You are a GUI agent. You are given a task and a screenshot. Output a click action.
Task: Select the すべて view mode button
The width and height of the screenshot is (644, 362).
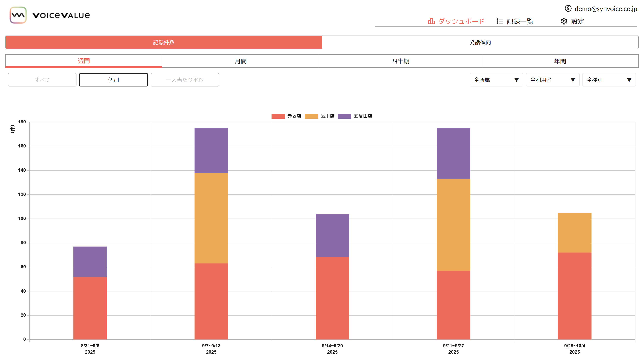click(42, 80)
